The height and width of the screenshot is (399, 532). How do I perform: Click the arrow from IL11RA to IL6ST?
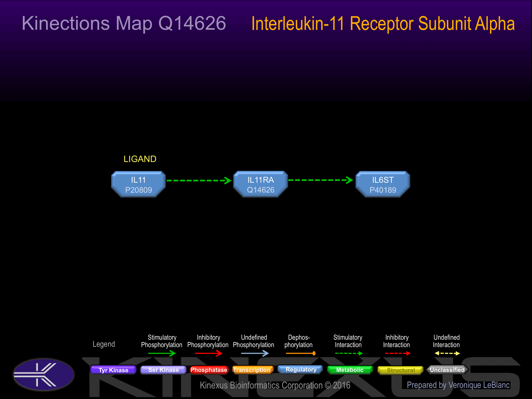click(x=321, y=180)
